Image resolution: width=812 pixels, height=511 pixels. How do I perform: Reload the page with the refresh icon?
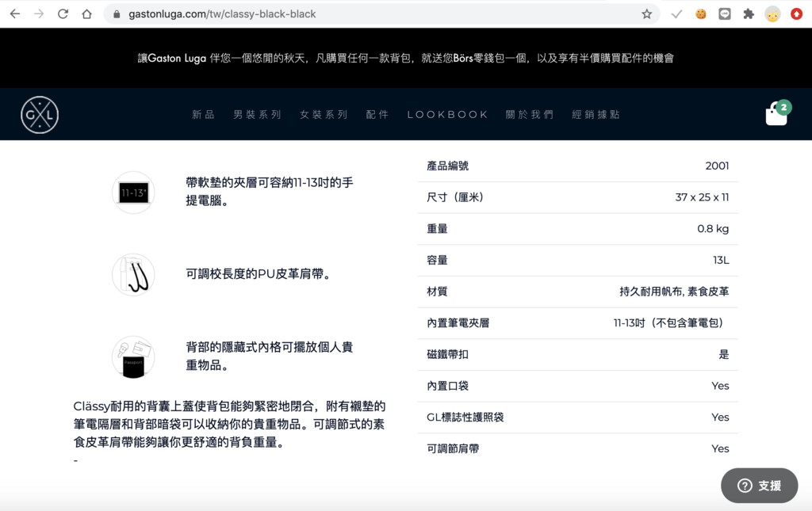[x=63, y=14]
